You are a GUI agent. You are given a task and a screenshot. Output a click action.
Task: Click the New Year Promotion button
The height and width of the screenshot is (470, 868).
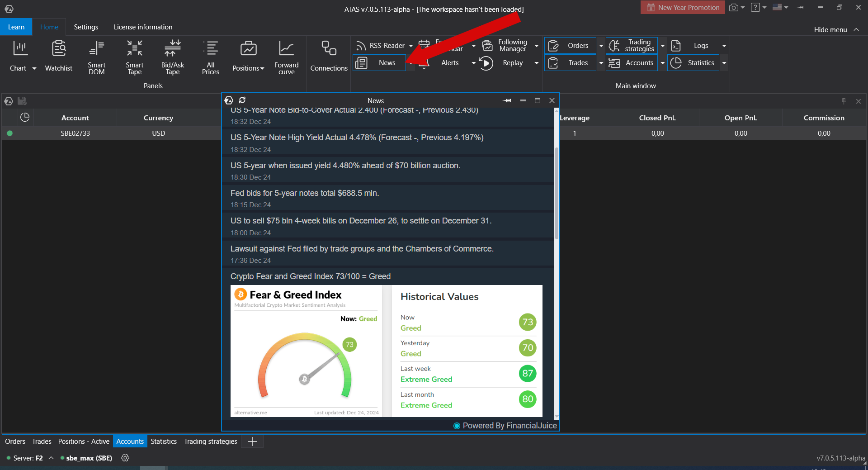pos(683,7)
